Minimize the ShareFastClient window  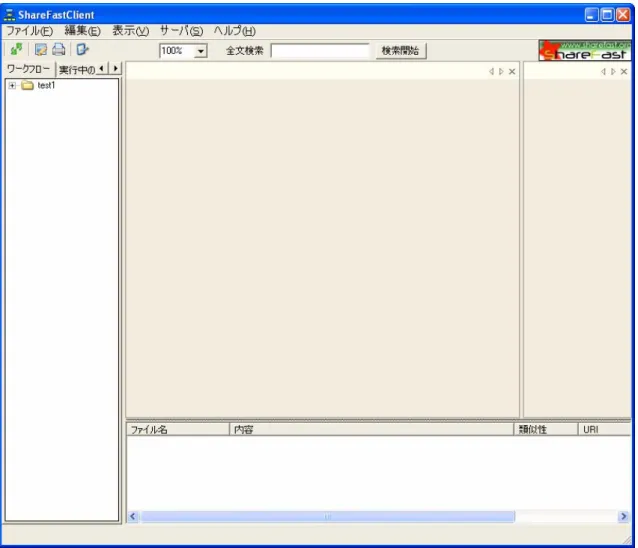point(592,15)
